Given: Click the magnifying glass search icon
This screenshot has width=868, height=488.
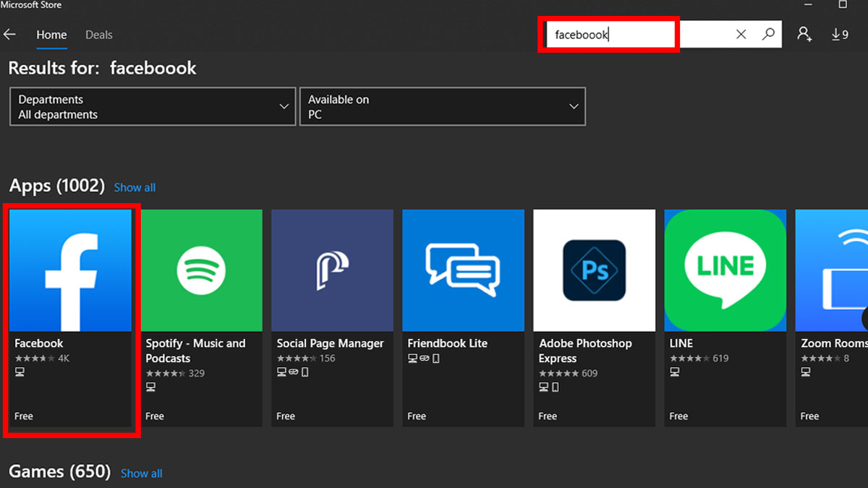Looking at the screenshot, I should (768, 34).
